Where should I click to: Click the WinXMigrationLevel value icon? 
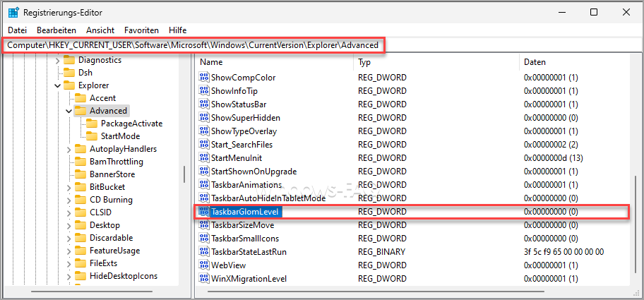pyautogui.click(x=203, y=279)
